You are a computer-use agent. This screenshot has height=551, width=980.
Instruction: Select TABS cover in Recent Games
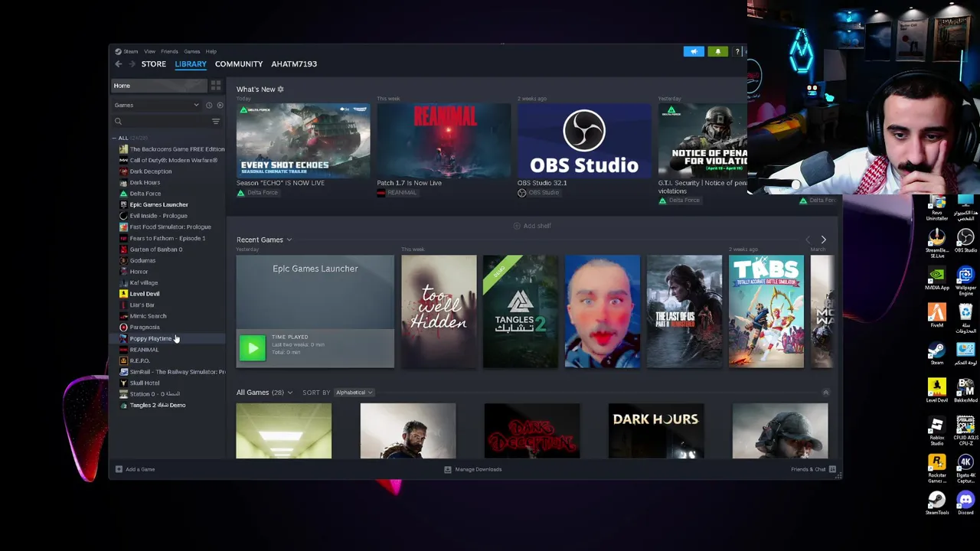click(x=766, y=311)
